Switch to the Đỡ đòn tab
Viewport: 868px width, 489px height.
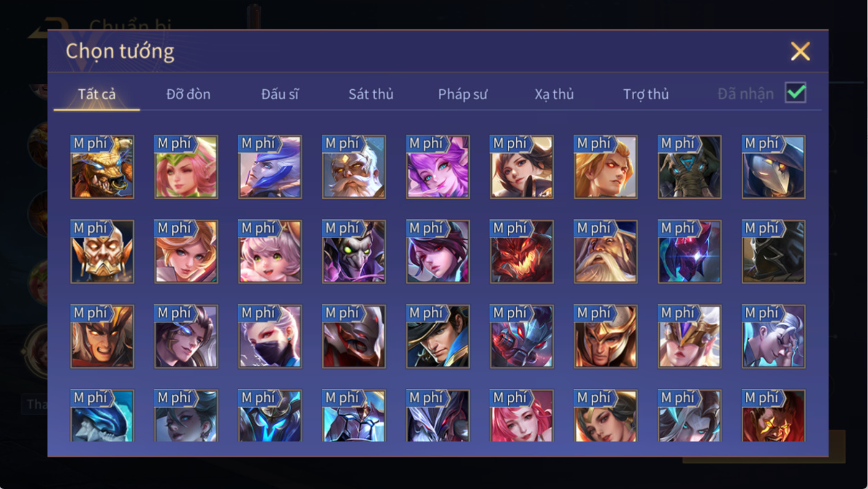pyautogui.click(x=188, y=94)
